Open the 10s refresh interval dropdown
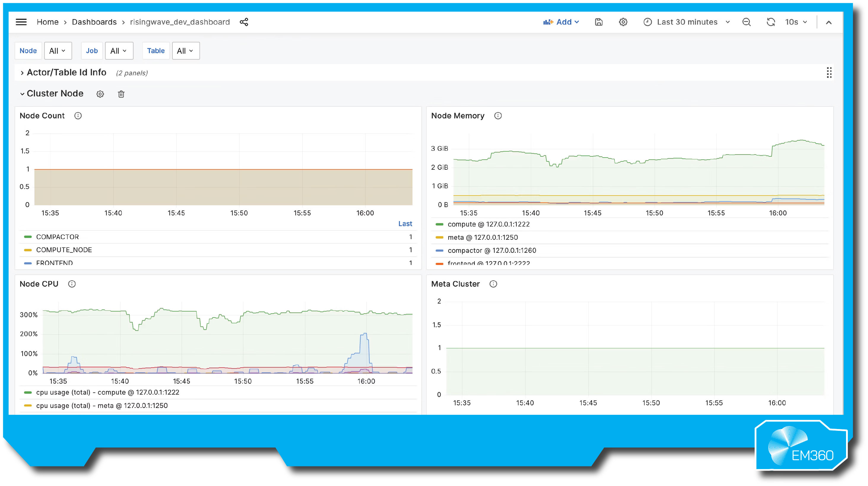 (x=795, y=22)
